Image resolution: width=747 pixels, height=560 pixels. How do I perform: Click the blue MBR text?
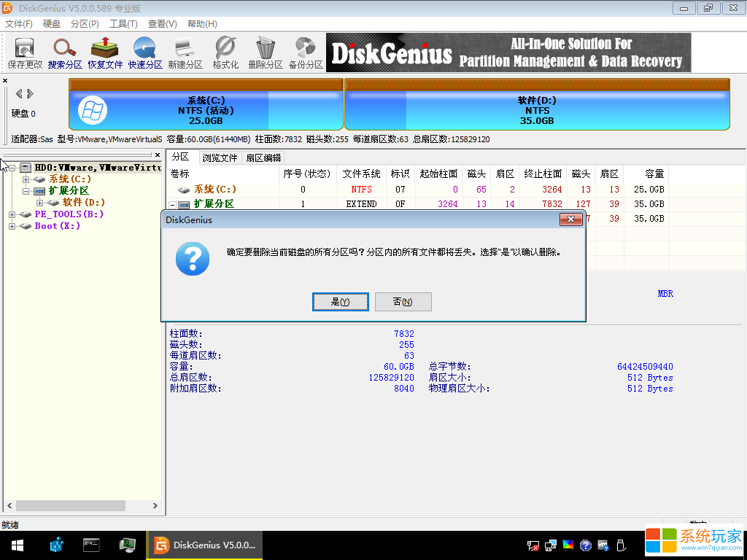(665, 294)
